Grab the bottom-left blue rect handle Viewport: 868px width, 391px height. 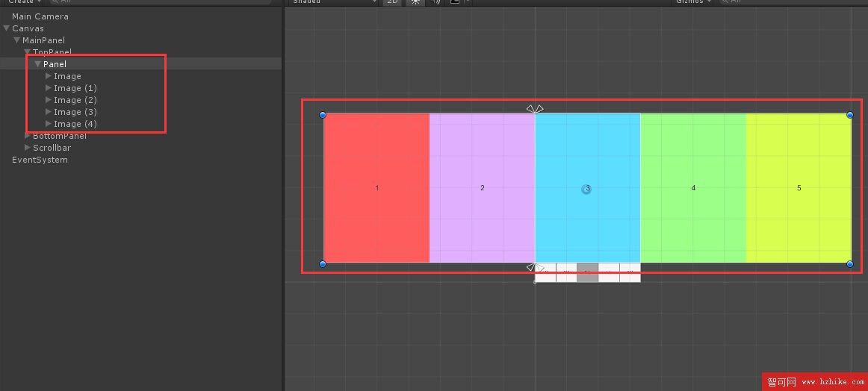click(323, 264)
